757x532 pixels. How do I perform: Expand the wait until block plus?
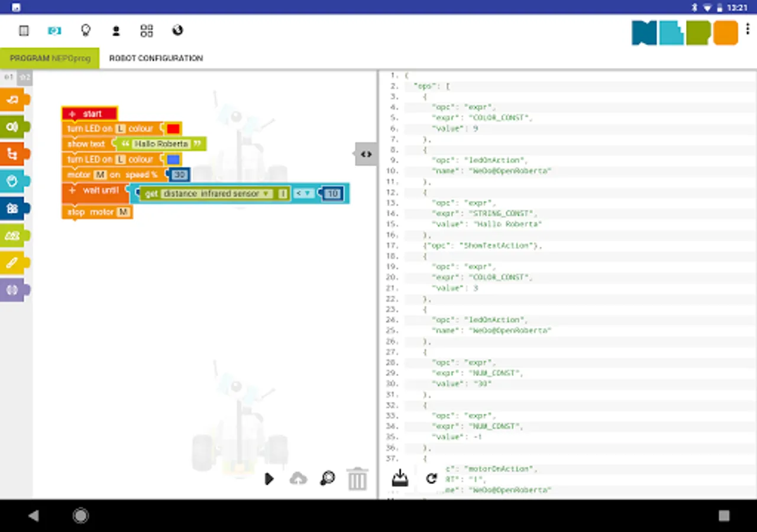click(x=72, y=190)
